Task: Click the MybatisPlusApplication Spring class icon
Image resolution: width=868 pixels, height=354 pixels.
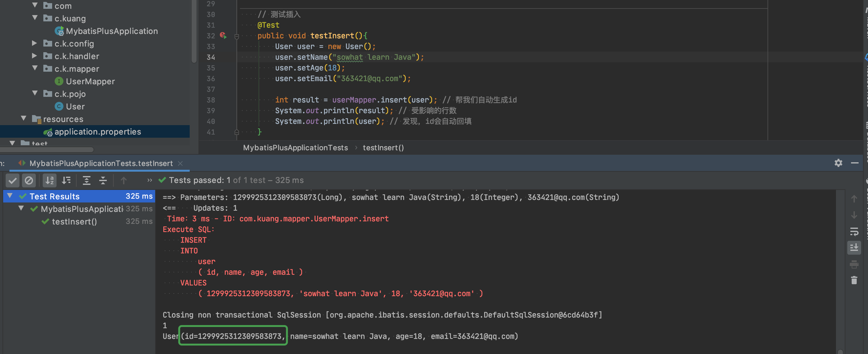Action: pyautogui.click(x=59, y=31)
